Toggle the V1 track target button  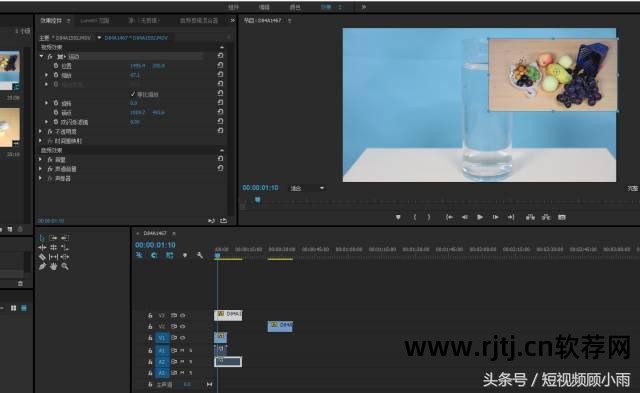click(x=162, y=338)
